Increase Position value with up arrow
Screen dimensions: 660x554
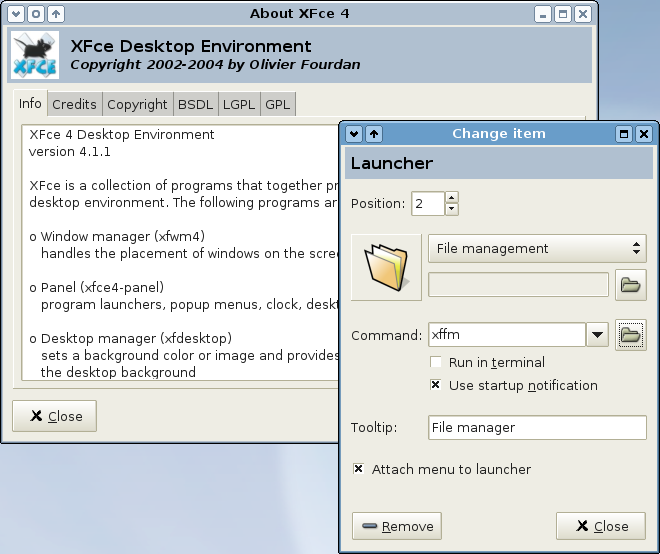click(x=451, y=198)
